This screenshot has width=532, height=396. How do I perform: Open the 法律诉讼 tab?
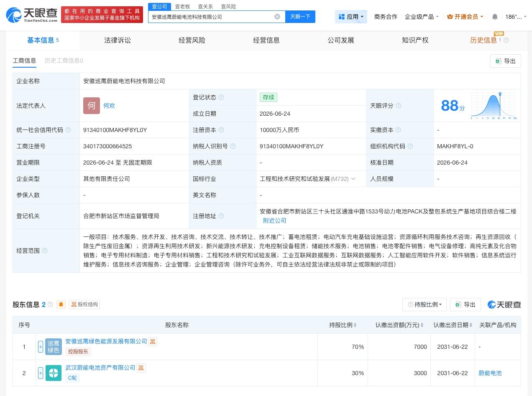tap(118, 40)
